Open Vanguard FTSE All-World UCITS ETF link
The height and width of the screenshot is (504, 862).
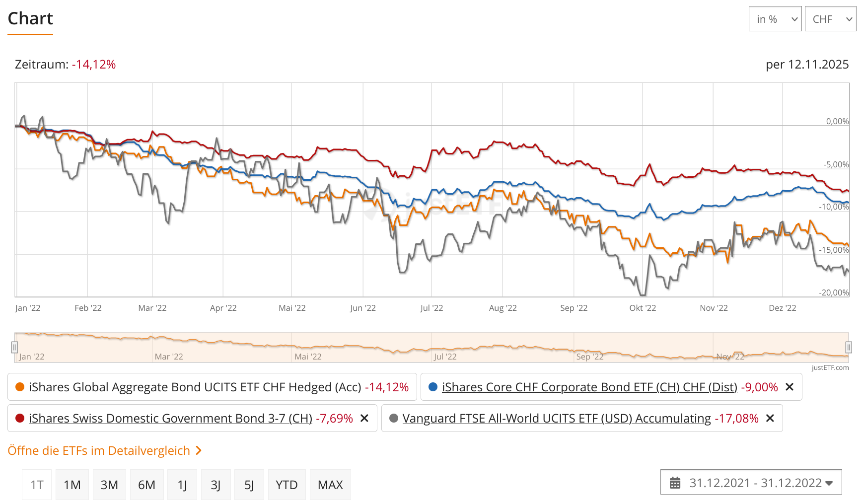click(x=556, y=418)
